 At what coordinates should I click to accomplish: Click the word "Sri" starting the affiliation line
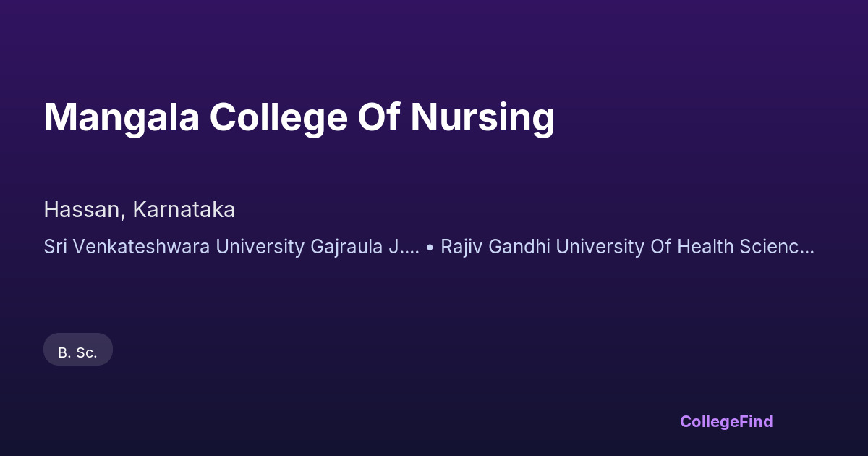(x=56, y=247)
